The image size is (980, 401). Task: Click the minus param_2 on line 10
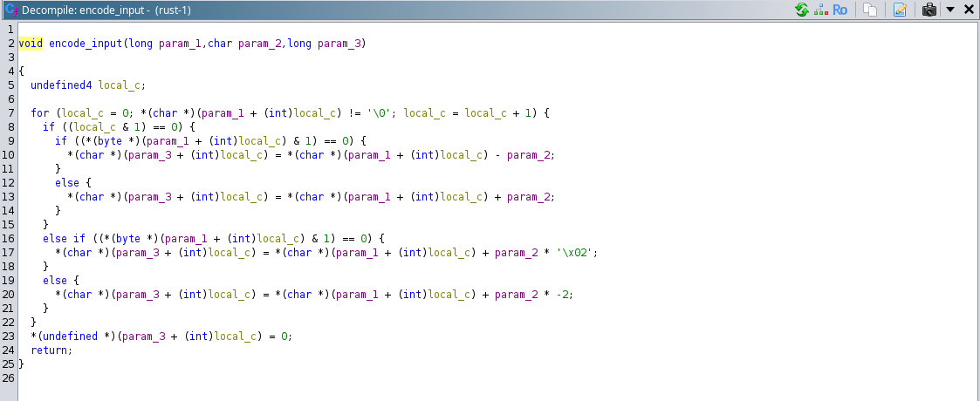[x=524, y=155]
